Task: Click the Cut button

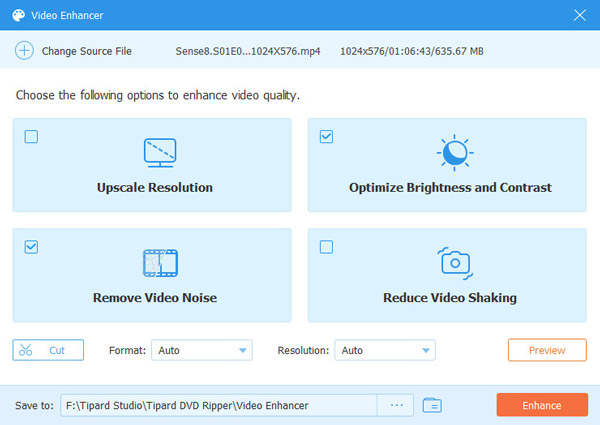Action: coord(48,350)
